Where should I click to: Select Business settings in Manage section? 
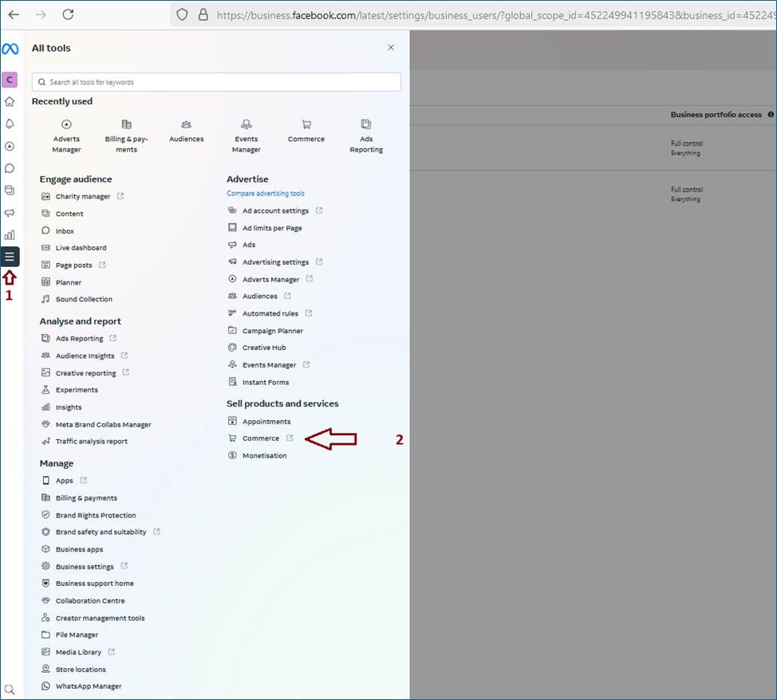[x=85, y=567]
